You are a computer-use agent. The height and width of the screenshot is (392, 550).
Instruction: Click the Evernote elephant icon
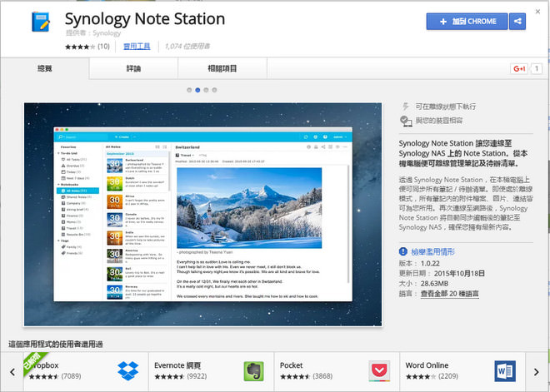(x=253, y=371)
